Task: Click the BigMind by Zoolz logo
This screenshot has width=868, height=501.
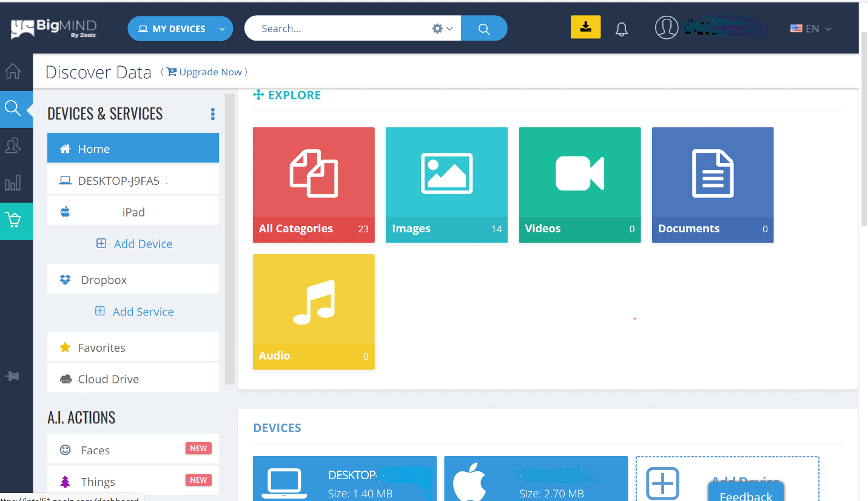Action: click(53, 29)
